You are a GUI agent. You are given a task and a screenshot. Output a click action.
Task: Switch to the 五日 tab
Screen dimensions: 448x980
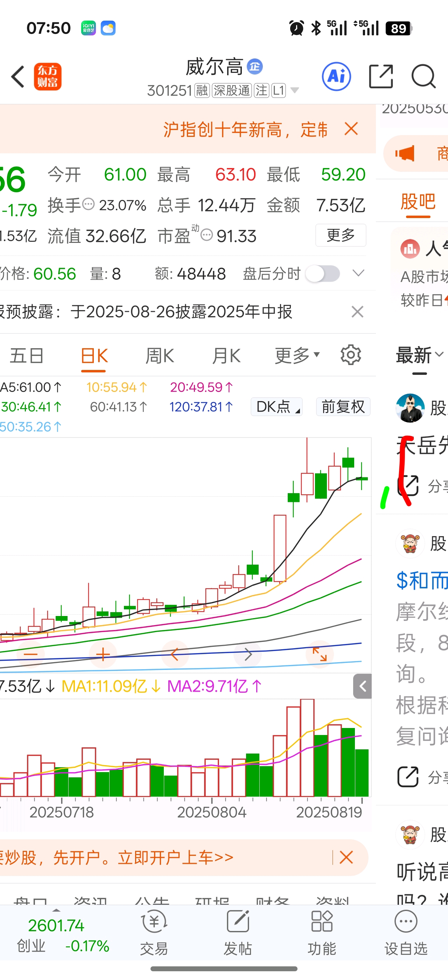coord(27,356)
